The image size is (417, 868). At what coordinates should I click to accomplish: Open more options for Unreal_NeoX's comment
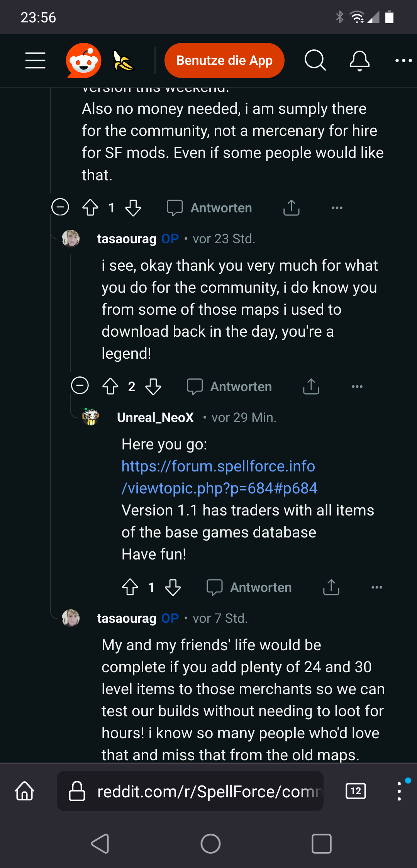coord(376,587)
